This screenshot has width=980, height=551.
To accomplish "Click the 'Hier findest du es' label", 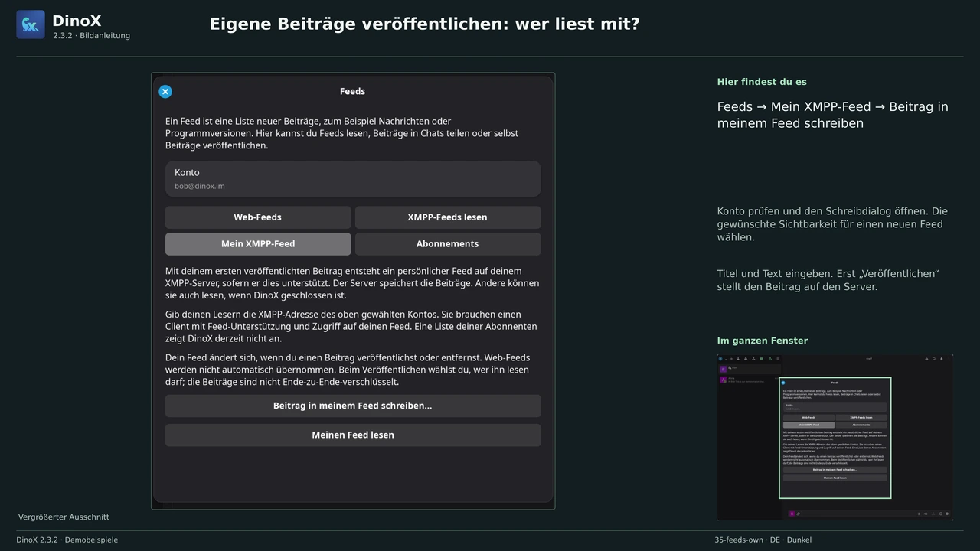I will tap(762, 82).
